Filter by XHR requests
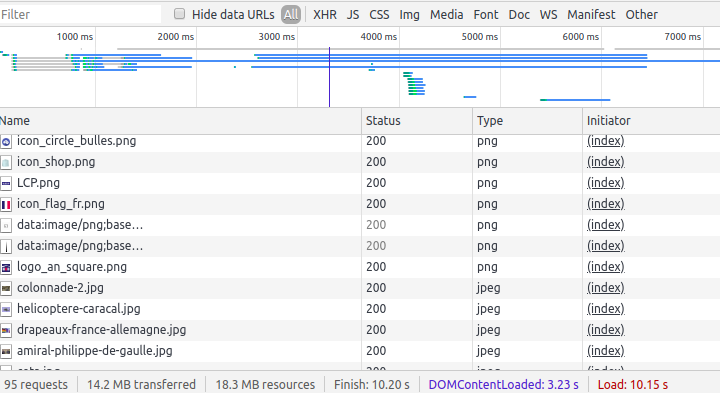Image resolution: width=720 pixels, height=393 pixels. [325, 15]
